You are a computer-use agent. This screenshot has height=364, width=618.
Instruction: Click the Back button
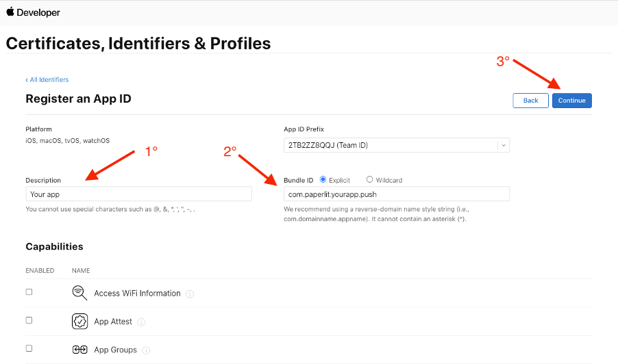point(530,101)
